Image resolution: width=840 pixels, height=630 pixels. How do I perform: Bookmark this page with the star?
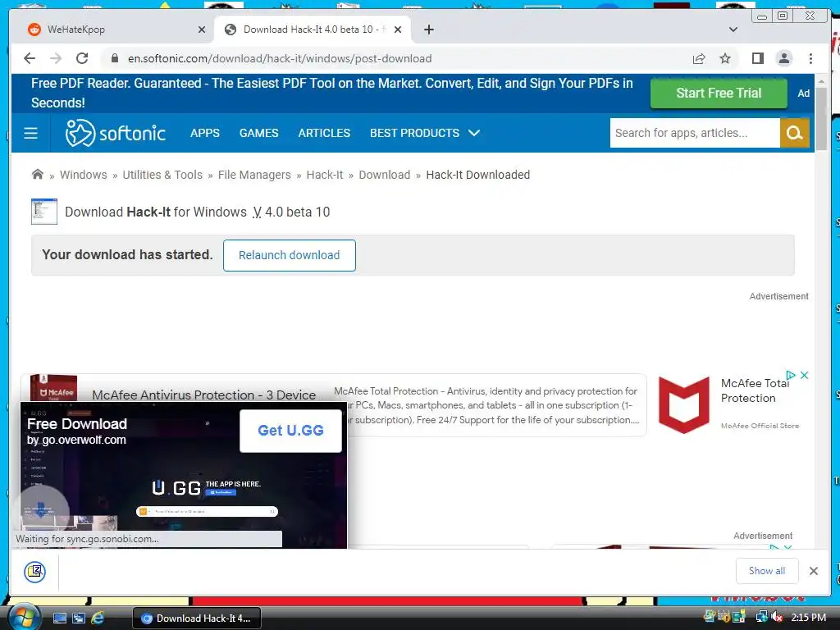pyautogui.click(x=725, y=58)
